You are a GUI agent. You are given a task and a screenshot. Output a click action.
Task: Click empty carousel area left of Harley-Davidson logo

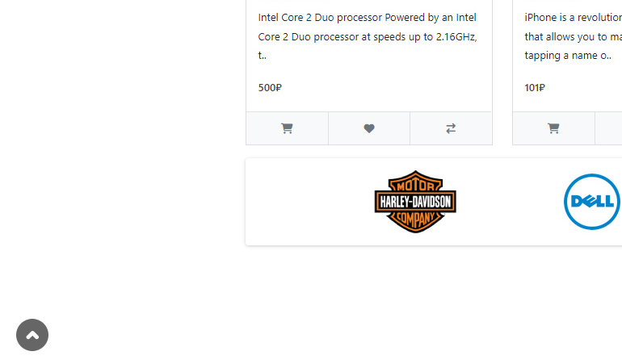point(309,202)
